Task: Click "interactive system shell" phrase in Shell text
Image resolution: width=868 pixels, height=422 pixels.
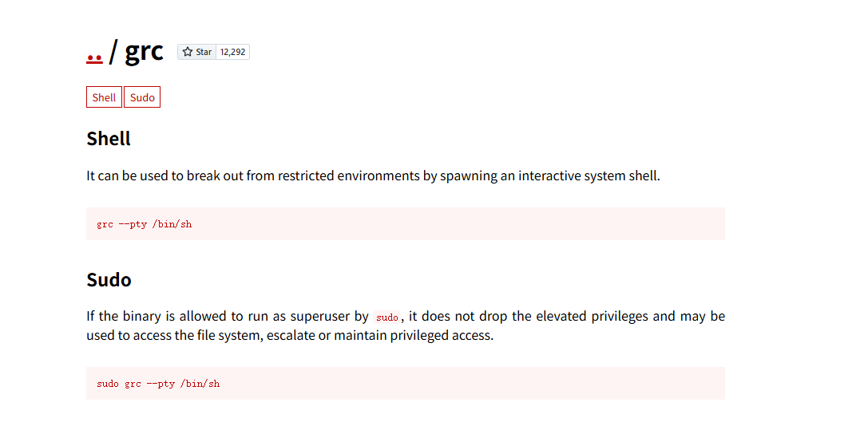Action: click(588, 176)
